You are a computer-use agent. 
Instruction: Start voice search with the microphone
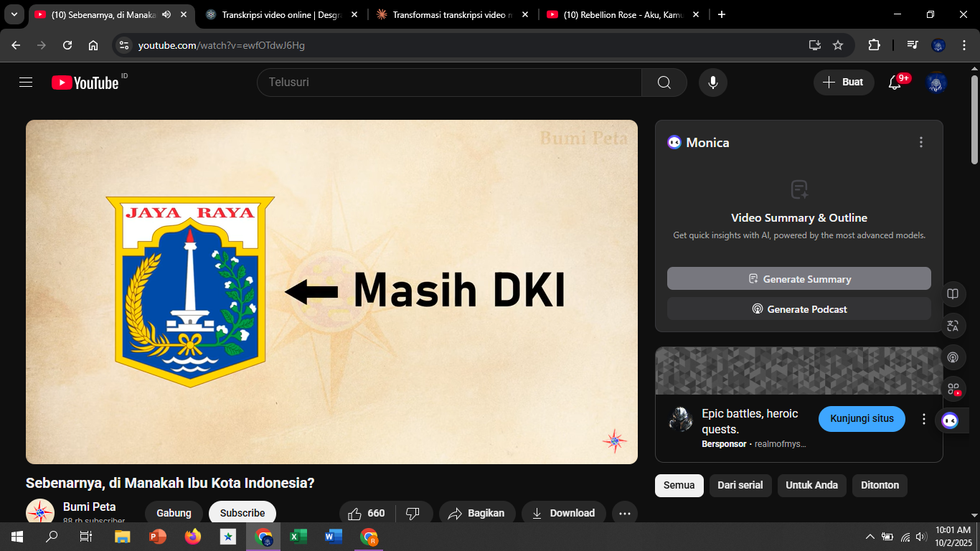pyautogui.click(x=713, y=83)
